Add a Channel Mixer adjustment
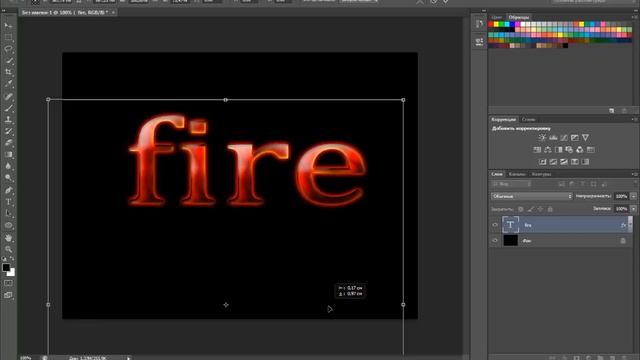 pos(580,150)
